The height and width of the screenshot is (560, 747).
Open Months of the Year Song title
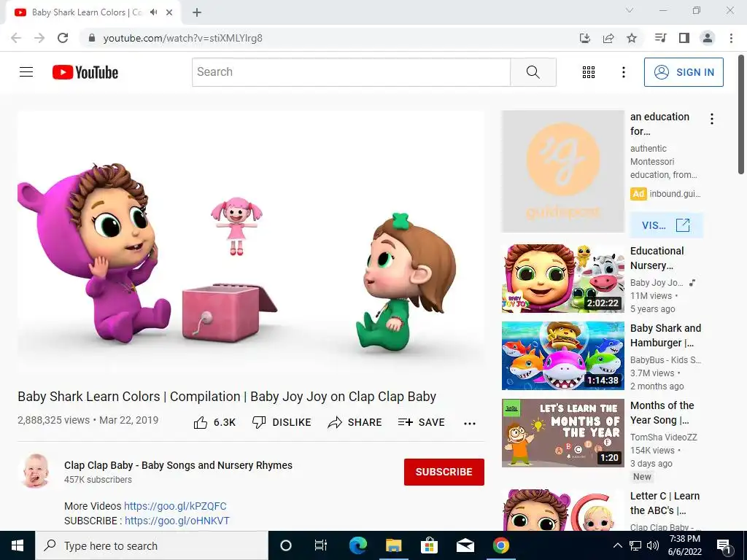pos(662,413)
